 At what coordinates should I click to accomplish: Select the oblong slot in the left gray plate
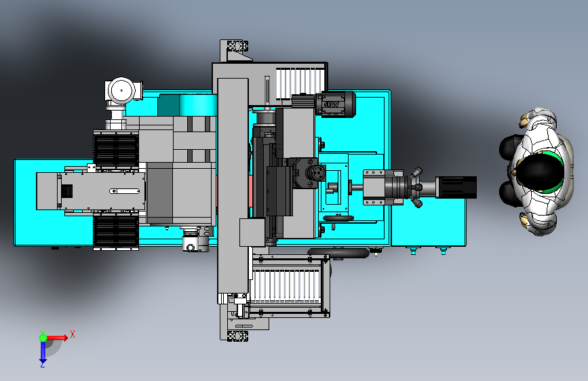point(125,191)
